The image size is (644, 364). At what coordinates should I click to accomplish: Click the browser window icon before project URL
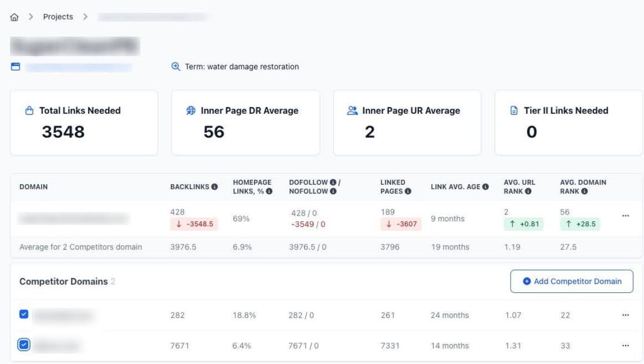15,67
